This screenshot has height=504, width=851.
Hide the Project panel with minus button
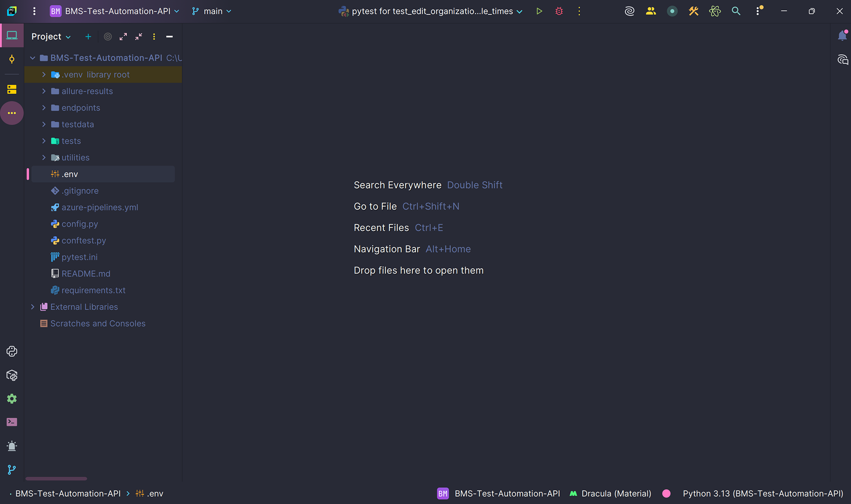[x=169, y=36]
